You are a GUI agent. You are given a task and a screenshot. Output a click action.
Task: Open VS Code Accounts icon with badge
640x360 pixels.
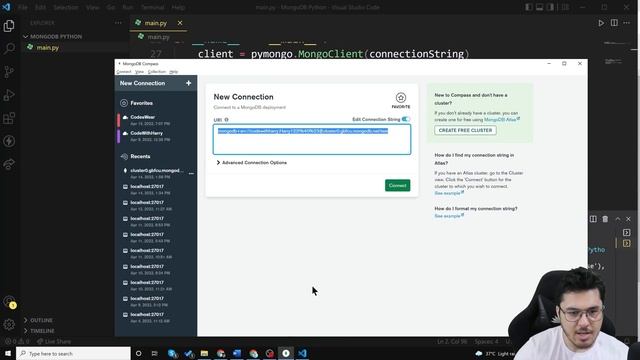pos(9,302)
